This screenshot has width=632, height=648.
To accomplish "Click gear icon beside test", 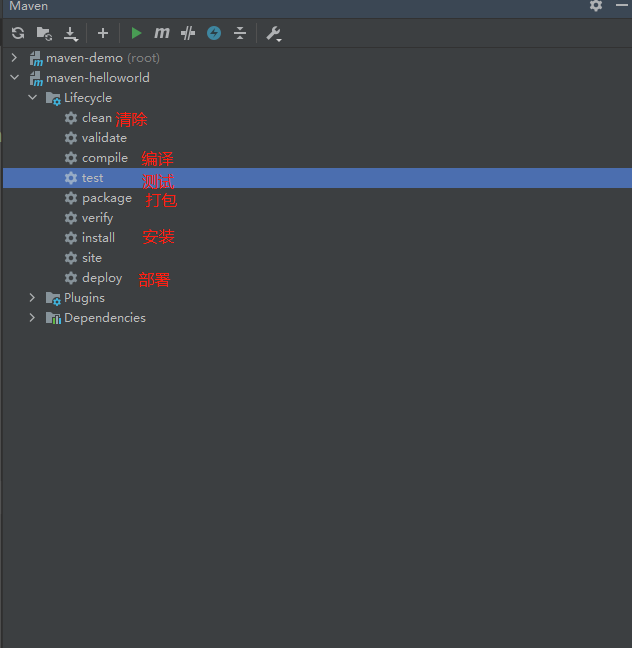I will click(x=71, y=178).
